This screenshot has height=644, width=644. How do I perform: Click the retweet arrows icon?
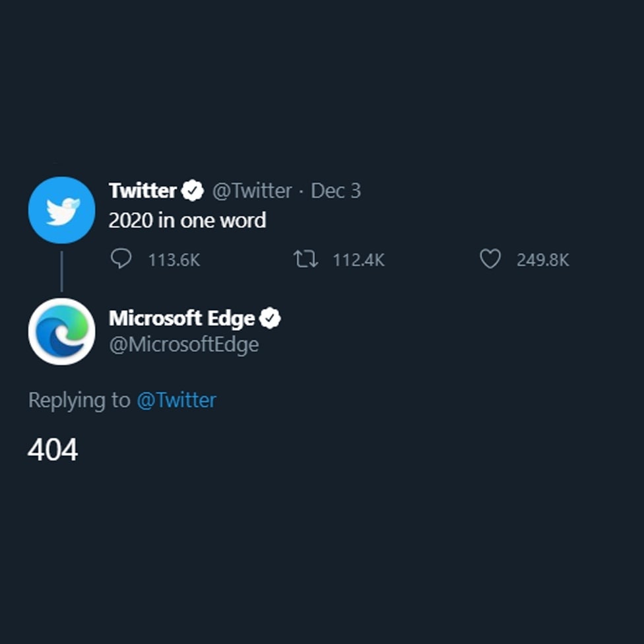pyautogui.click(x=306, y=259)
